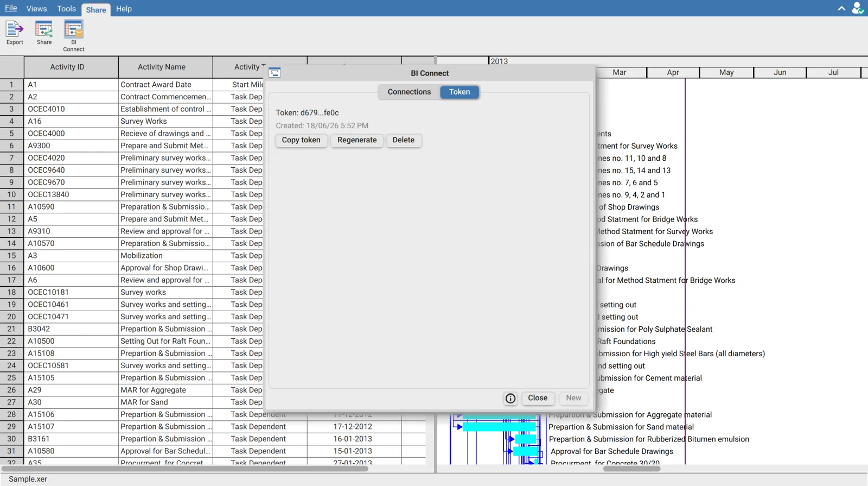
Task: Click Sample.xer in status bar
Action: coord(28,479)
